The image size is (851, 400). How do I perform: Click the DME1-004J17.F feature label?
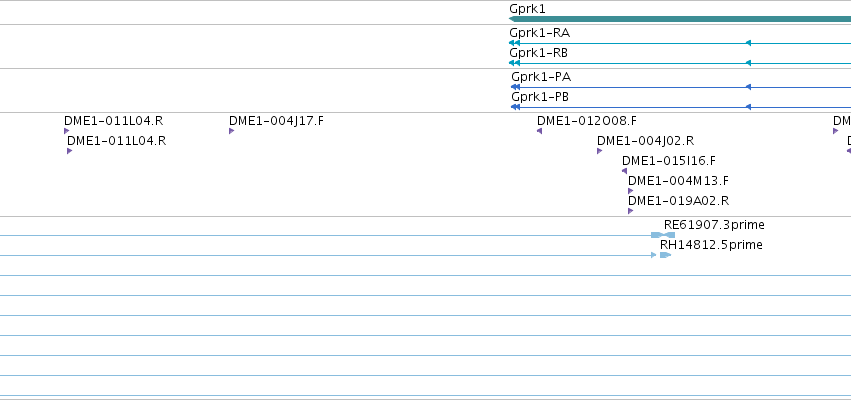(x=276, y=121)
